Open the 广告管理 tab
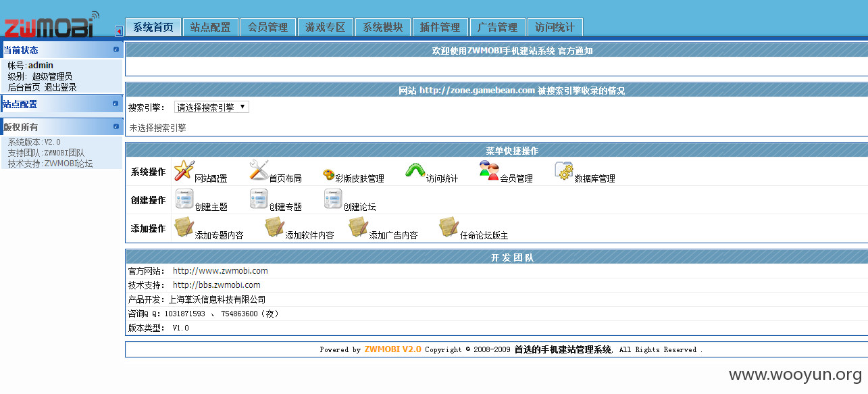This screenshot has height=394, width=868. click(497, 27)
